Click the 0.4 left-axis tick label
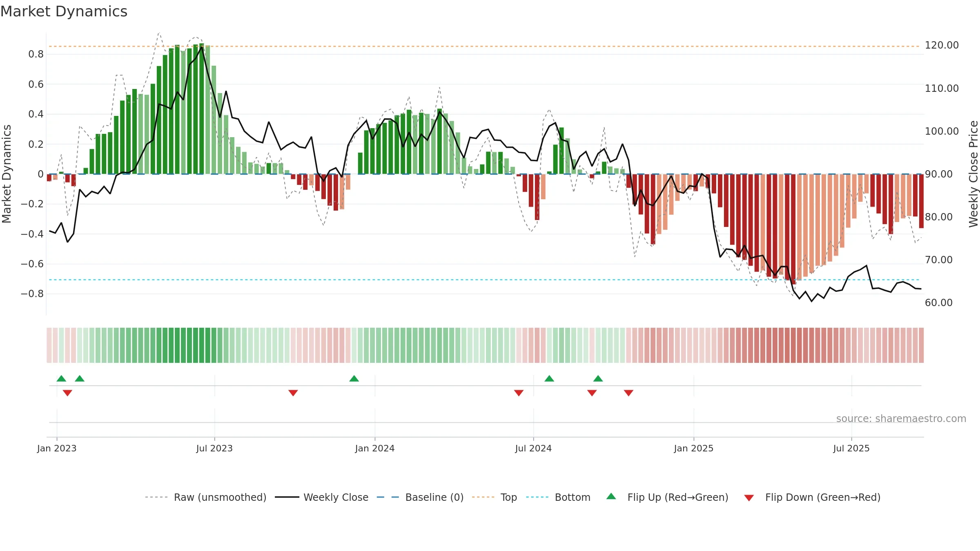The height and width of the screenshot is (551, 980). pos(36,114)
